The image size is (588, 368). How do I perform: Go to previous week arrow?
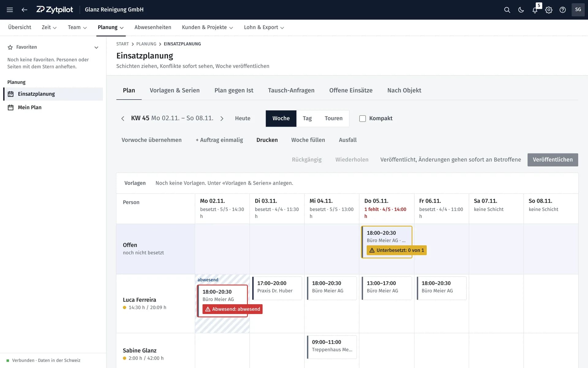click(x=123, y=118)
